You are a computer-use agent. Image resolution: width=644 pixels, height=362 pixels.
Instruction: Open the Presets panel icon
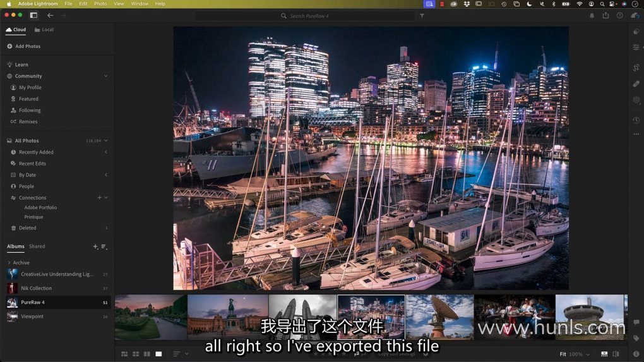pyautogui.click(x=636, y=32)
